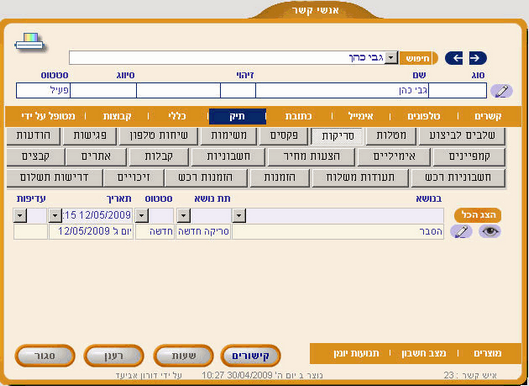Open the סריקות section
Screen dimensions: 529x386
(x=337, y=136)
